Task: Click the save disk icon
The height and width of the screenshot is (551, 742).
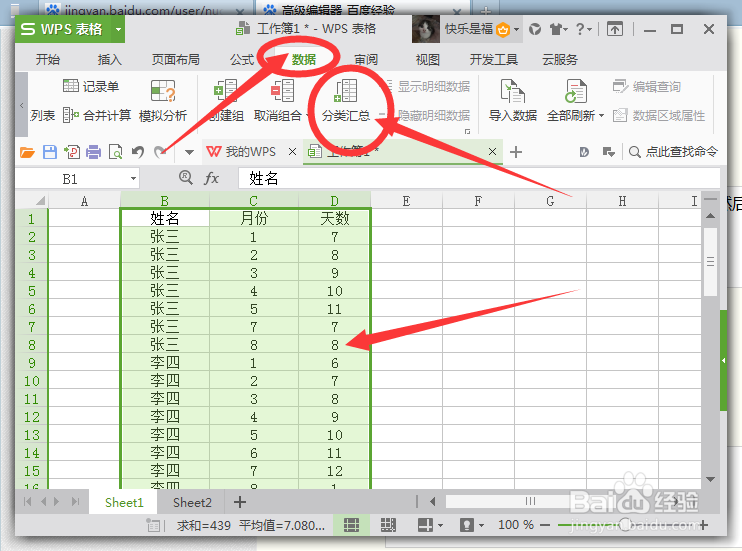Action: coord(50,152)
